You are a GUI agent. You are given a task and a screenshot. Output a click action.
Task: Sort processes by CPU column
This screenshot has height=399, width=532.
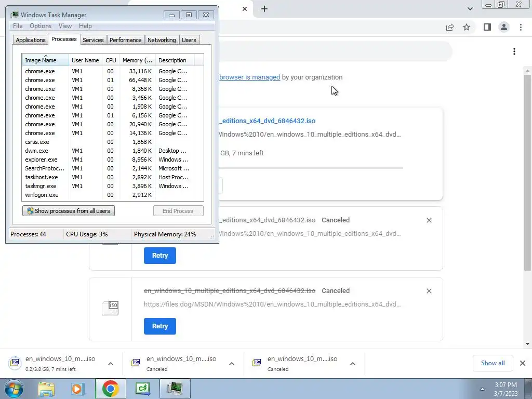click(x=111, y=60)
